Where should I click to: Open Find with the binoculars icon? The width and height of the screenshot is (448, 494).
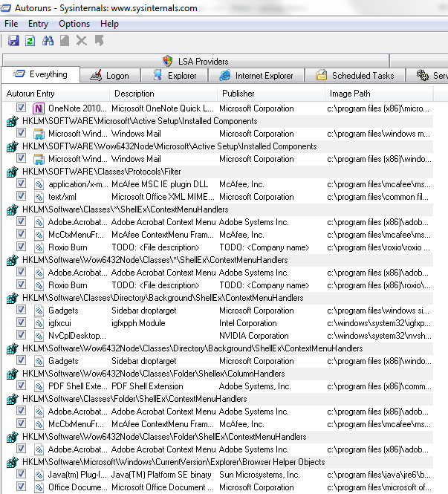click(x=48, y=41)
